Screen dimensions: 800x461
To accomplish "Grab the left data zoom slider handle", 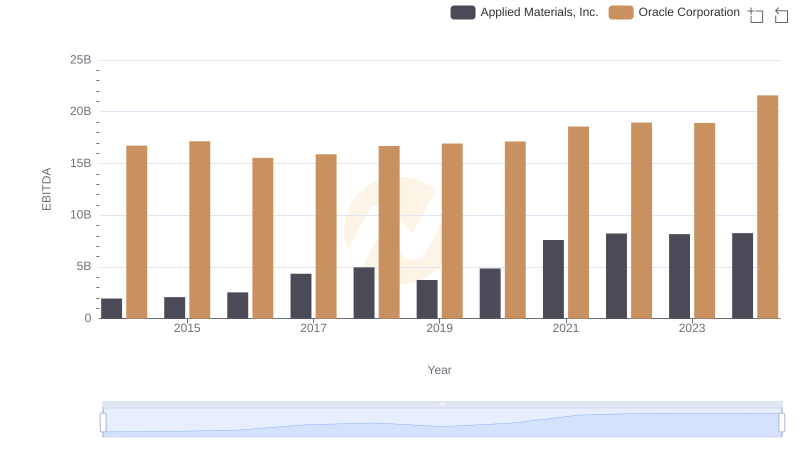I will pyautogui.click(x=103, y=423).
